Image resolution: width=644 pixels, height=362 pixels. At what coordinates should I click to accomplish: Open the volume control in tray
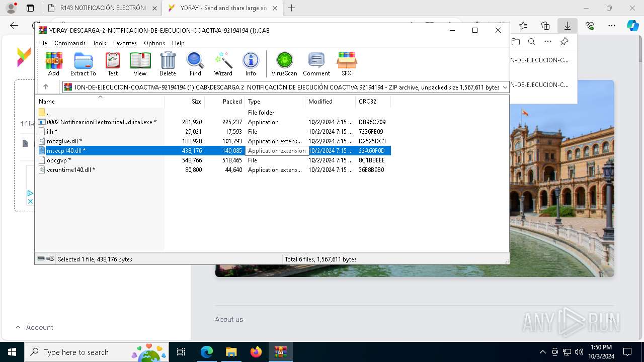coord(579,352)
